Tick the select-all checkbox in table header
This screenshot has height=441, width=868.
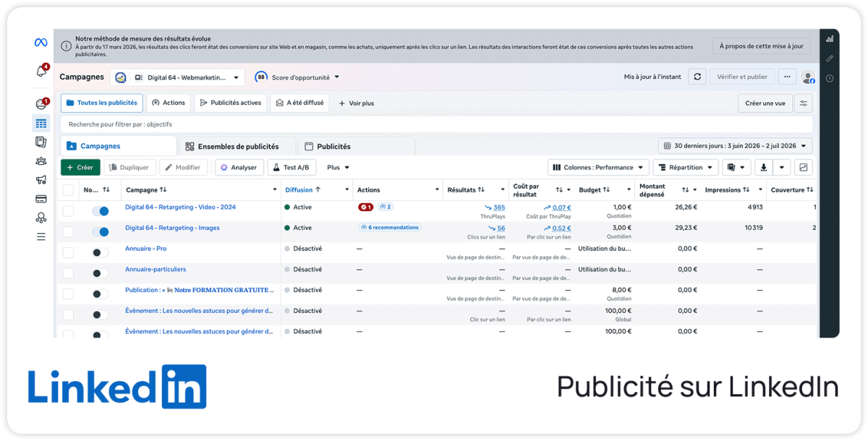click(x=68, y=190)
